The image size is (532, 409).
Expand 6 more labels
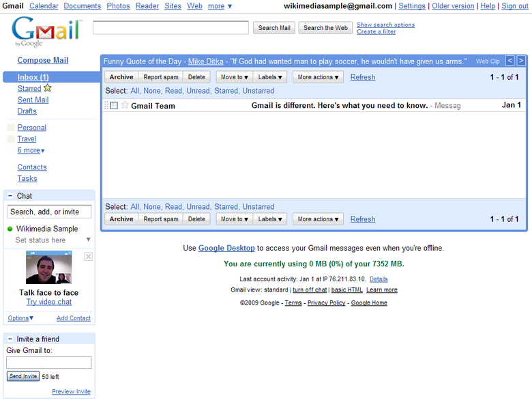click(31, 150)
